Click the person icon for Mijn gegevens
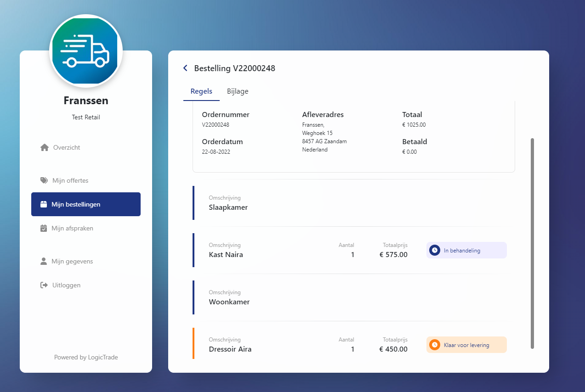This screenshot has width=585, height=392. (x=44, y=261)
